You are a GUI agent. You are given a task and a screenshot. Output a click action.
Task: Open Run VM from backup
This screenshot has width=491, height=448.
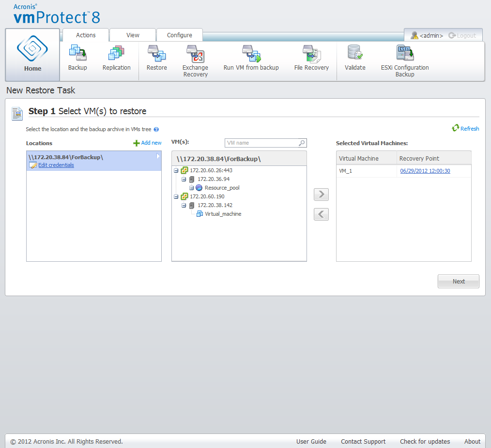tap(251, 53)
